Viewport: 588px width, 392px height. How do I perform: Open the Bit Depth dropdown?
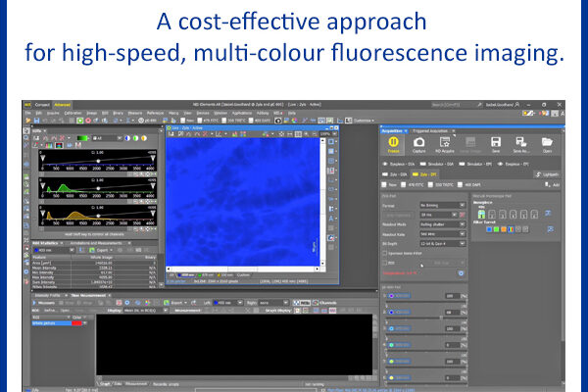(x=443, y=244)
